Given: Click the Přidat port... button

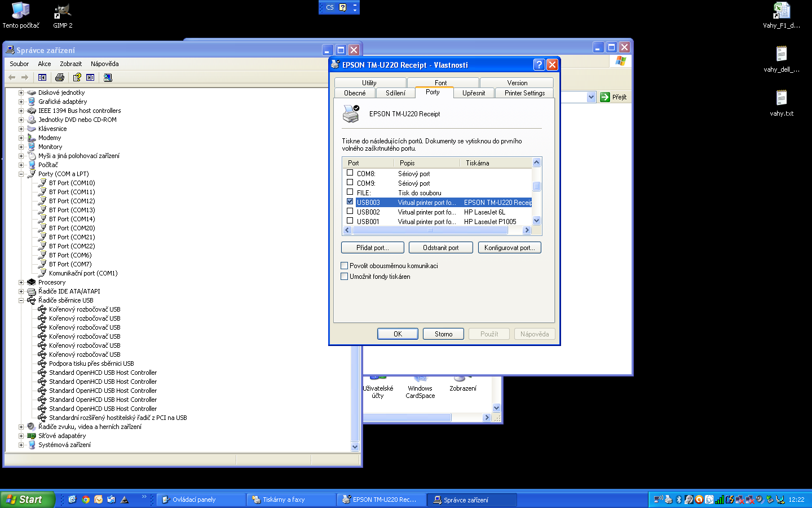Looking at the screenshot, I should (x=373, y=247).
